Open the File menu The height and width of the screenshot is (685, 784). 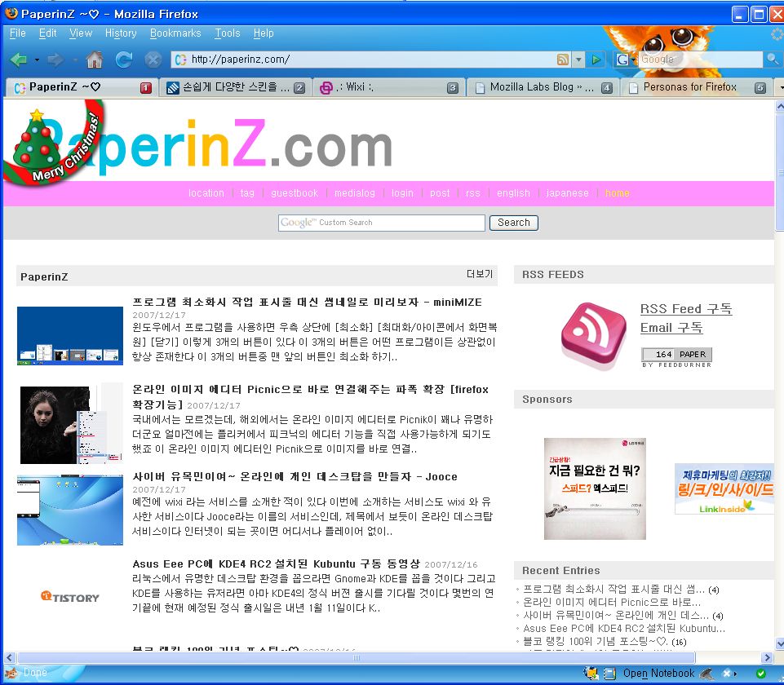[x=17, y=33]
